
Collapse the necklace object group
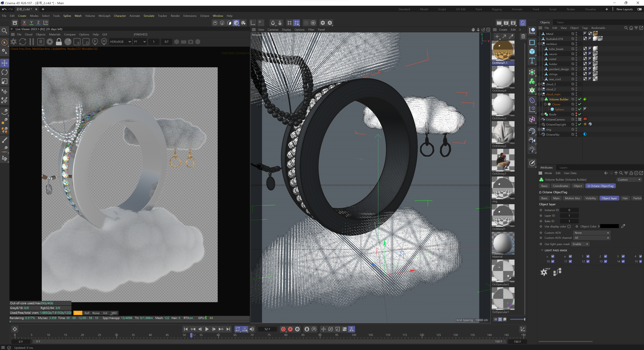coord(539,44)
